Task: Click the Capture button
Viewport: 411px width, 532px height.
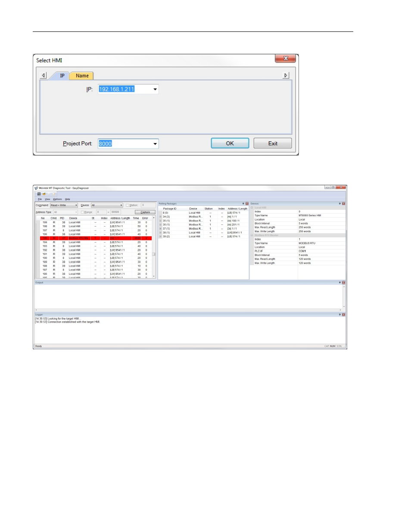Action: click(x=145, y=212)
